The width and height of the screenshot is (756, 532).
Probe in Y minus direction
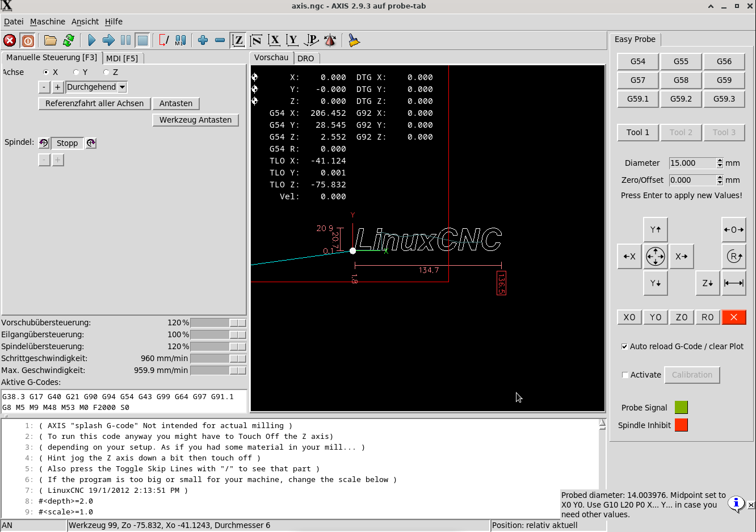click(x=656, y=283)
